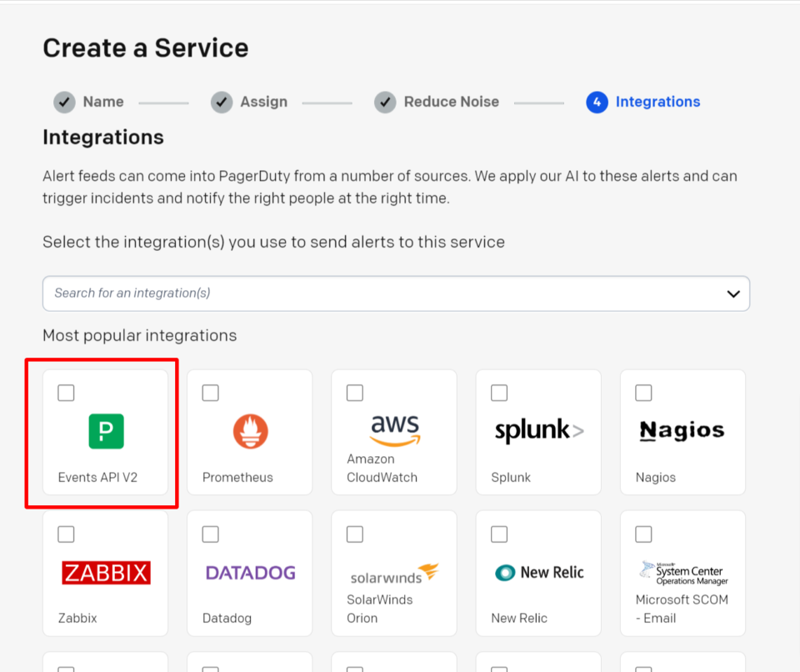
Task: Click inside the integration search field
Action: click(x=250, y=293)
